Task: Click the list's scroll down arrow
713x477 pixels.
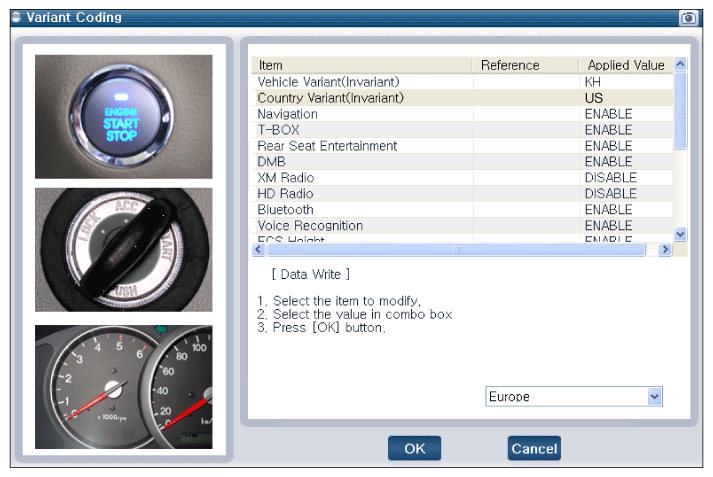Action: (680, 235)
